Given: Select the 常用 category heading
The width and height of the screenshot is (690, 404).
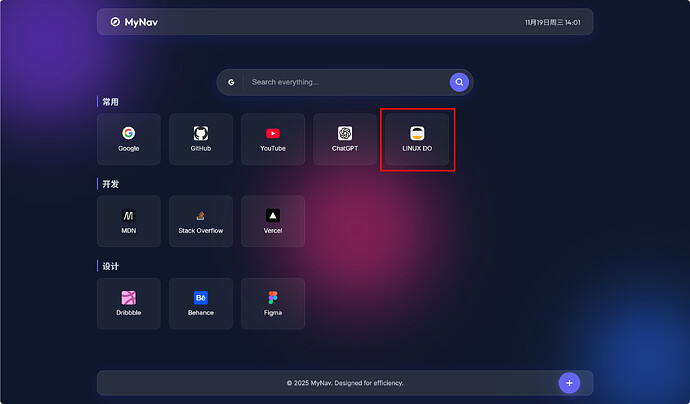Looking at the screenshot, I should (x=110, y=102).
